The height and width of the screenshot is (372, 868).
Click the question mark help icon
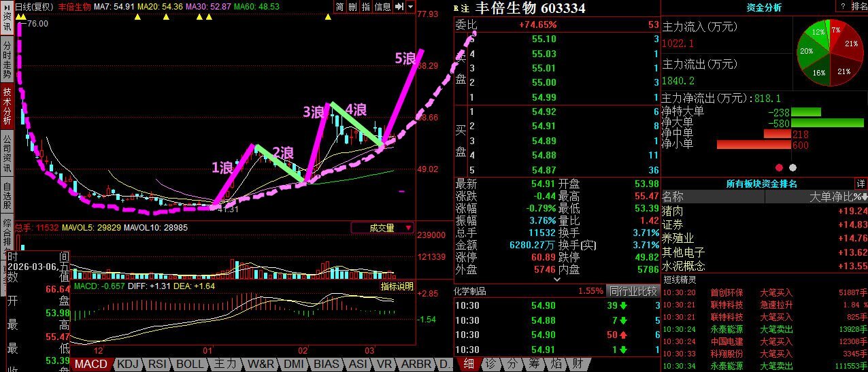[842, 7]
